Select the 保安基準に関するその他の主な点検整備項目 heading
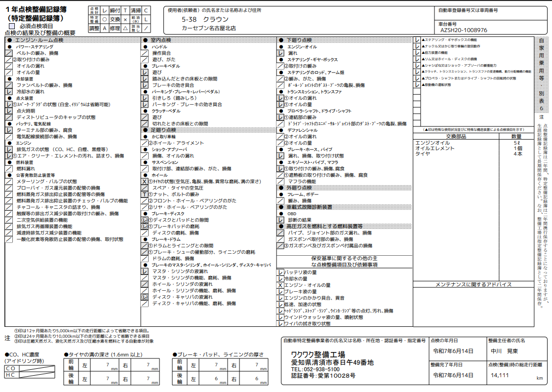This screenshot has height=392, width=552. (x=344, y=262)
